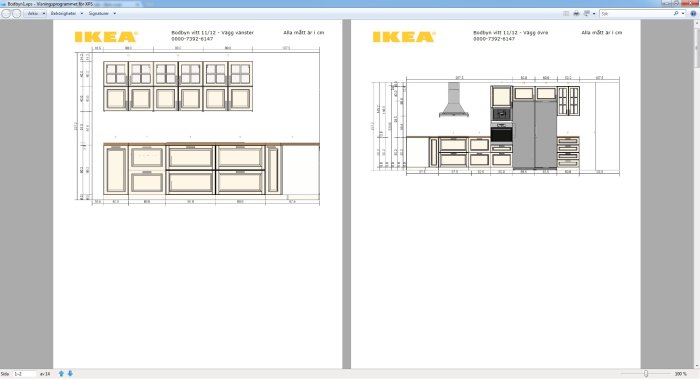700x379 pixels.
Task: Click the outline view icon
Action: [566, 13]
